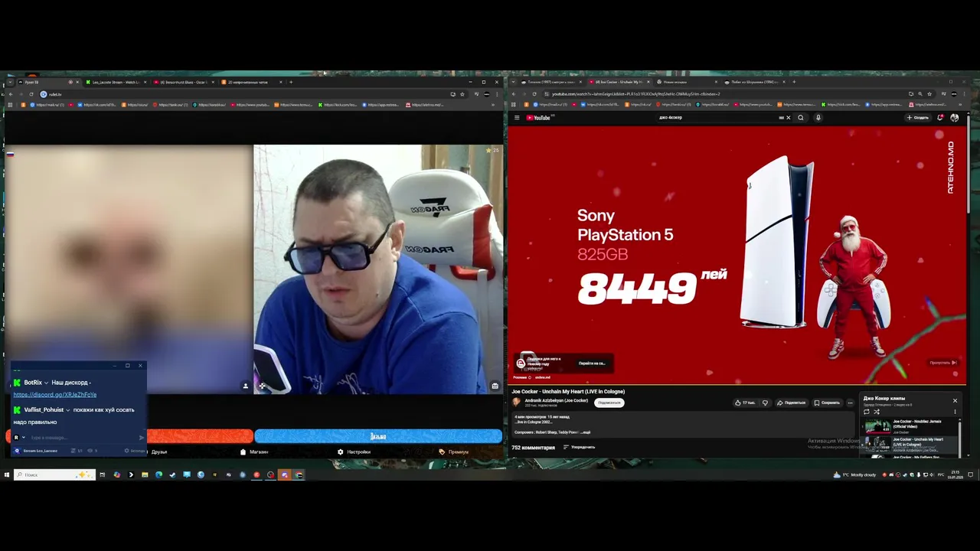Image resolution: width=980 pixels, height=551 pixels.
Task: Click the Windows taskbar search box
Action: [x=54, y=475]
